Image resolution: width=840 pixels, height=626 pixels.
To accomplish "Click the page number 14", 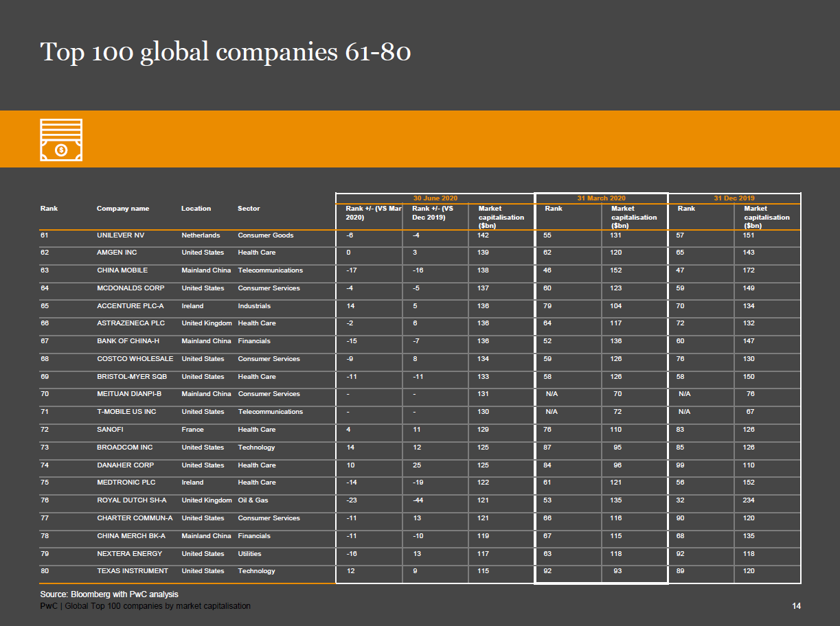I will 796,606.
